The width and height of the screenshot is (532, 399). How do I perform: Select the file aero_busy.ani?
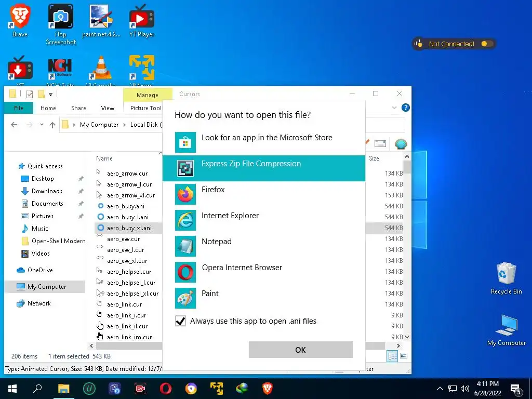point(126,206)
